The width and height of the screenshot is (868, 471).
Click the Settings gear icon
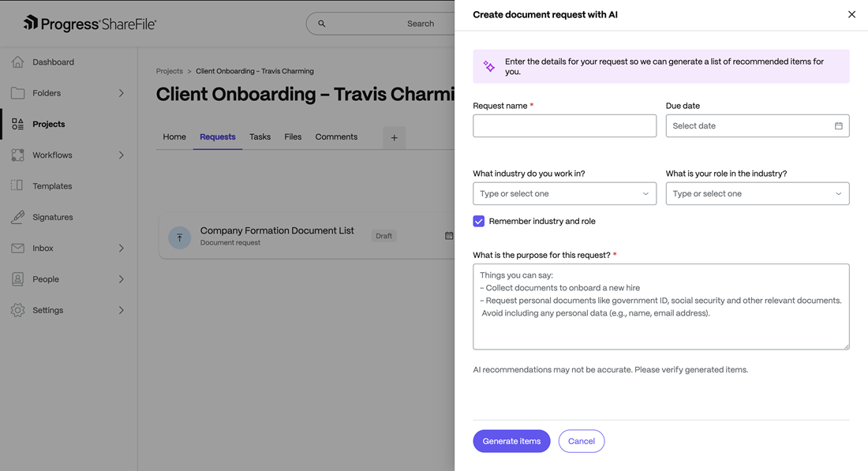[x=17, y=310]
